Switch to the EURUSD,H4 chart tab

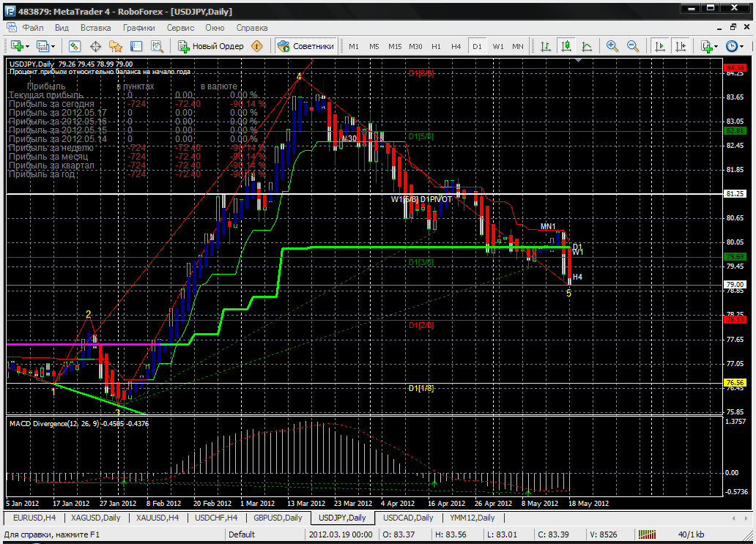coord(34,518)
